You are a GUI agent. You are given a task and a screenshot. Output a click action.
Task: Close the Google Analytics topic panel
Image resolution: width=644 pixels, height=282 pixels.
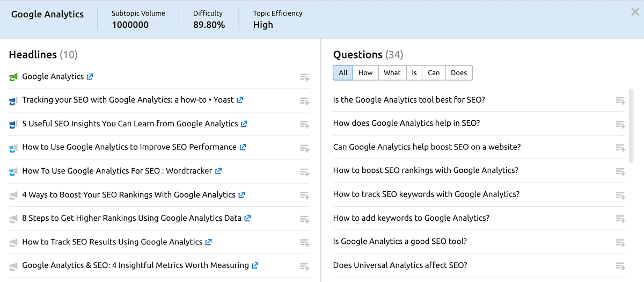click(635, 12)
